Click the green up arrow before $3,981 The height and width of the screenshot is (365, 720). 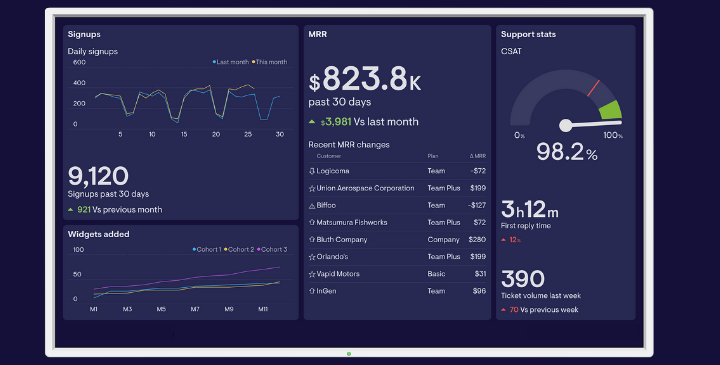(312, 122)
